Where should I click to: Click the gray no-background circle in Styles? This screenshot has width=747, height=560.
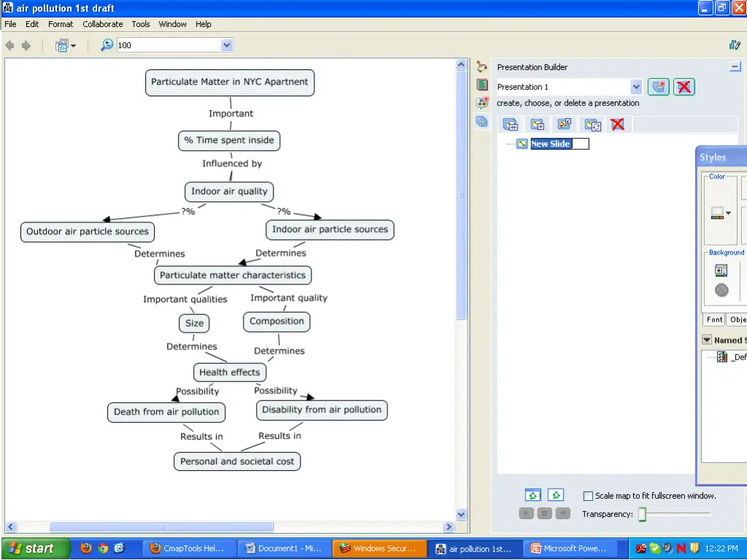(x=721, y=290)
